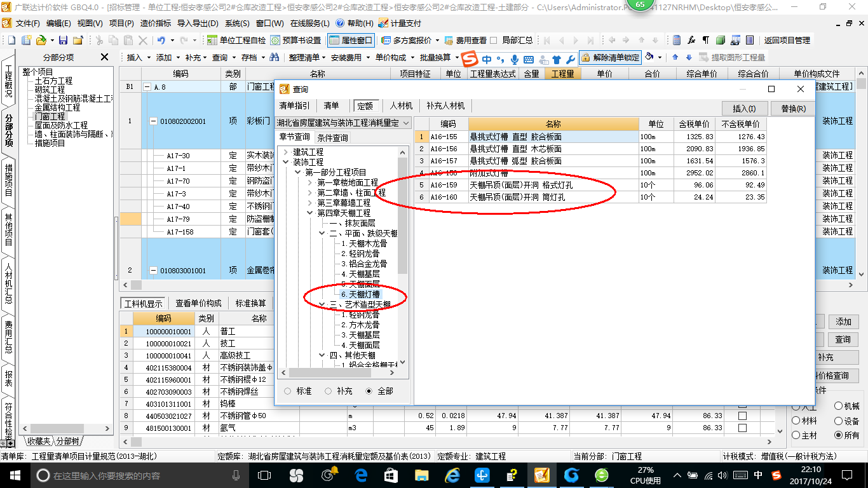Open the 插入 dropdown menu

click(138, 57)
